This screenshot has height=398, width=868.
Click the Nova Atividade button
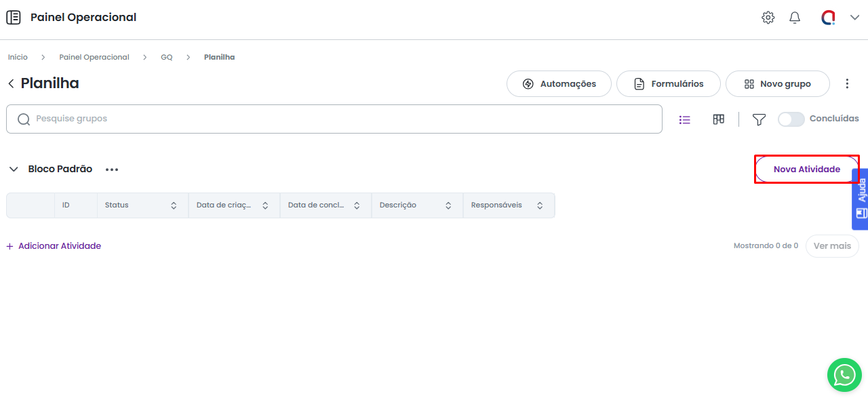pyautogui.click(x=806, y=170)
